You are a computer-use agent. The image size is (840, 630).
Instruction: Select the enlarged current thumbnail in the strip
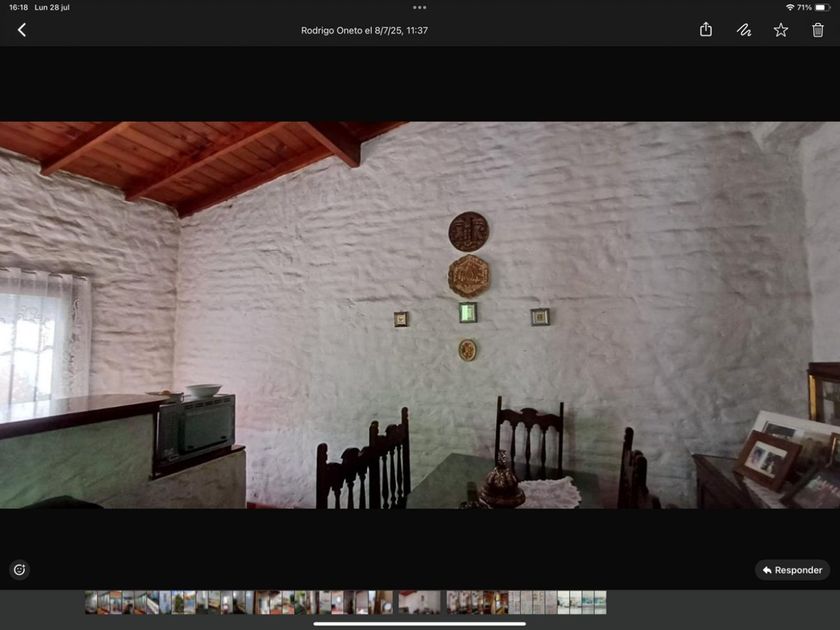tap(419, 602)
